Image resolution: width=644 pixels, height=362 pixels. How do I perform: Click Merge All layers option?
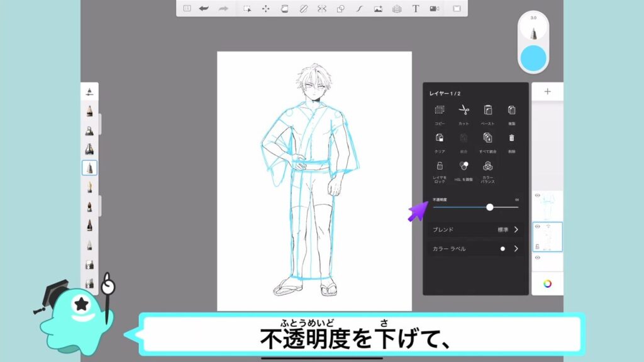[487, 138]
